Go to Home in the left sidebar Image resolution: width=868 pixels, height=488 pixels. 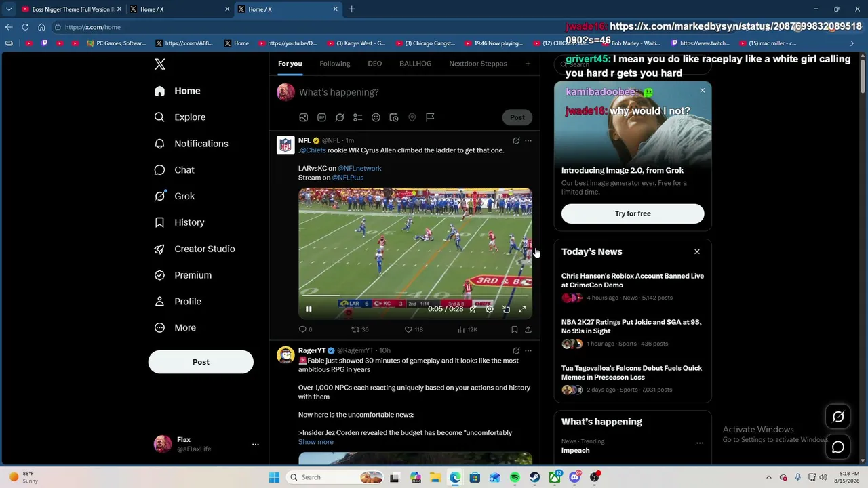point(177,91)
